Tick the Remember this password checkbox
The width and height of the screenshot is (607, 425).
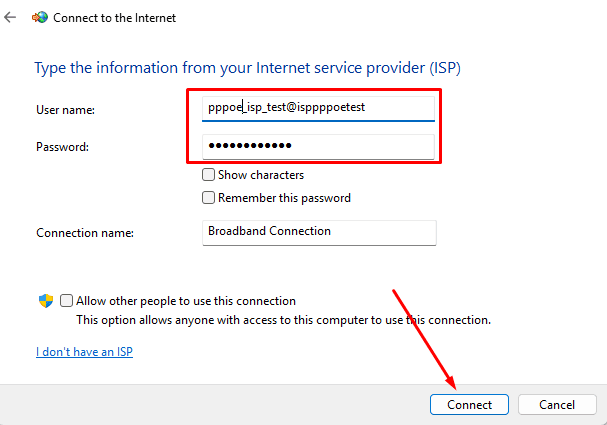coord(209,198)
